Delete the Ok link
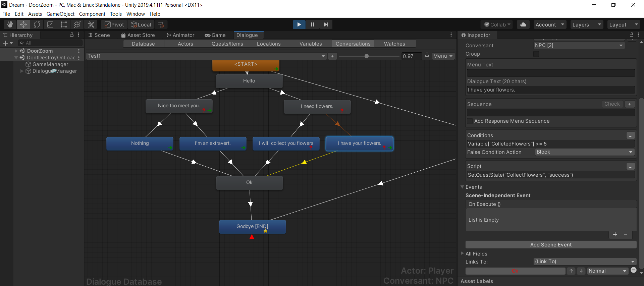The height and width of the screenshot is (286, 644). (x=634, y=270)
